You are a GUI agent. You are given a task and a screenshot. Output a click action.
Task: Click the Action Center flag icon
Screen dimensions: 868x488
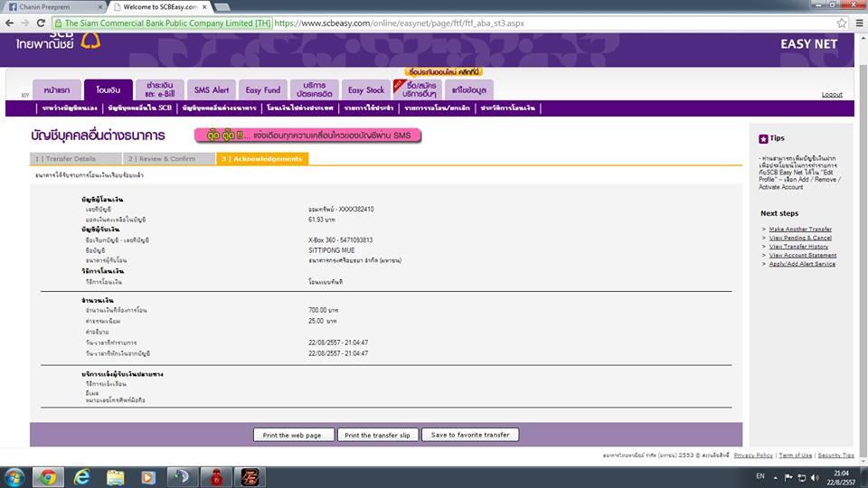point(788,477)
